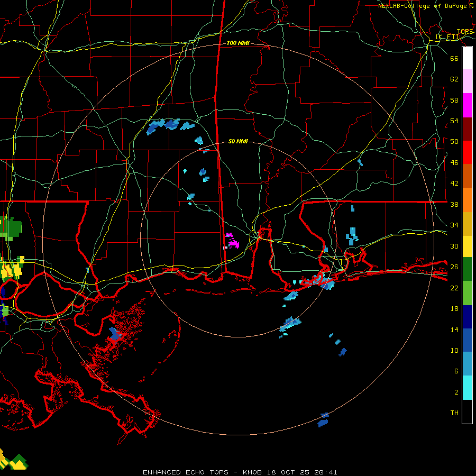Click legend value 6
The height and width of the screenshot is (476, 476).
pyautogui.click(x=456, y=371)
